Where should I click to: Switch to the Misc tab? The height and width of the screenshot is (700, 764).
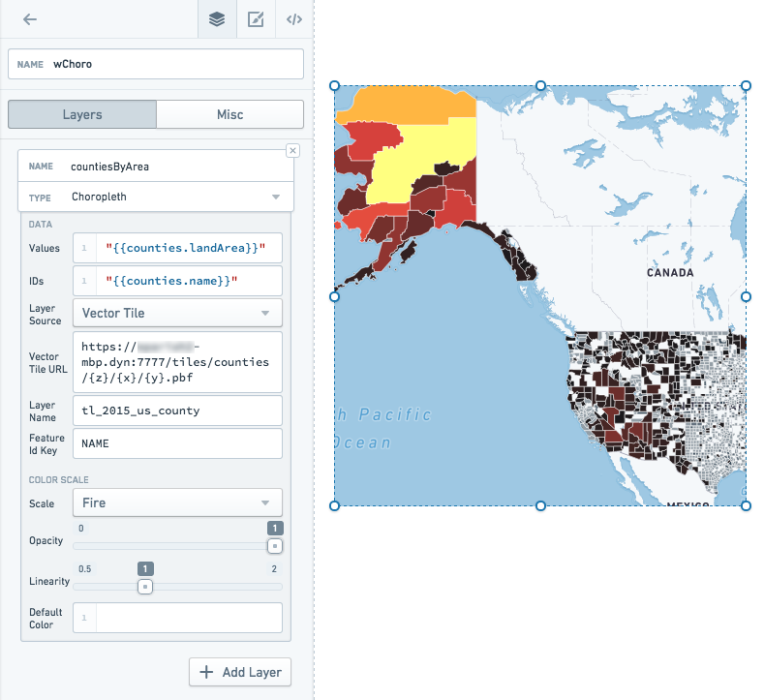[x=230, y=114]
